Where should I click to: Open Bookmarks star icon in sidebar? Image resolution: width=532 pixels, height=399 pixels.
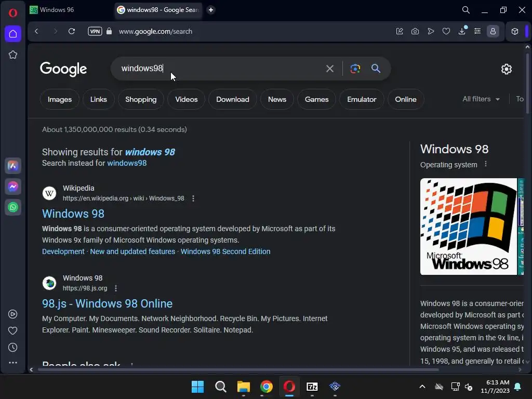coord(13,55)
